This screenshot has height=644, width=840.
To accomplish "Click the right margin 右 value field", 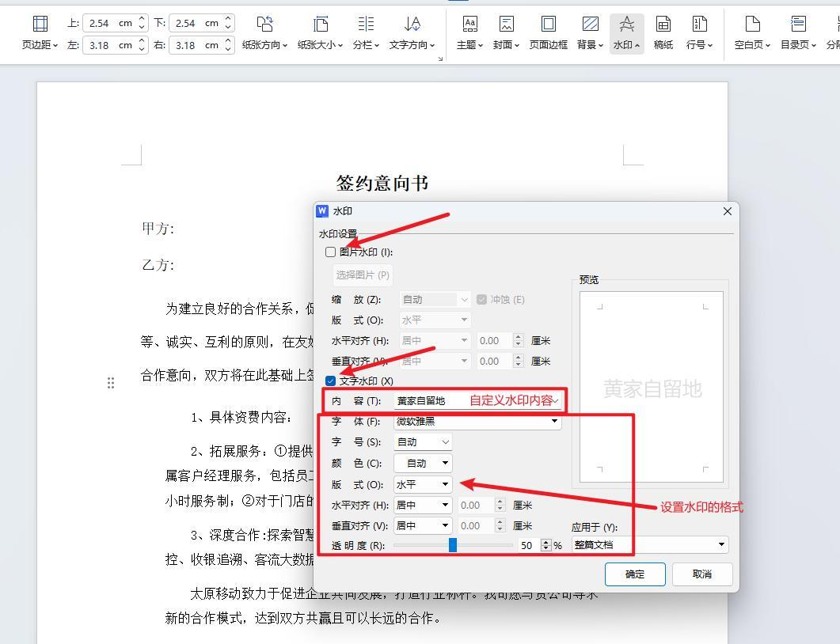I will tap(196, 45).
